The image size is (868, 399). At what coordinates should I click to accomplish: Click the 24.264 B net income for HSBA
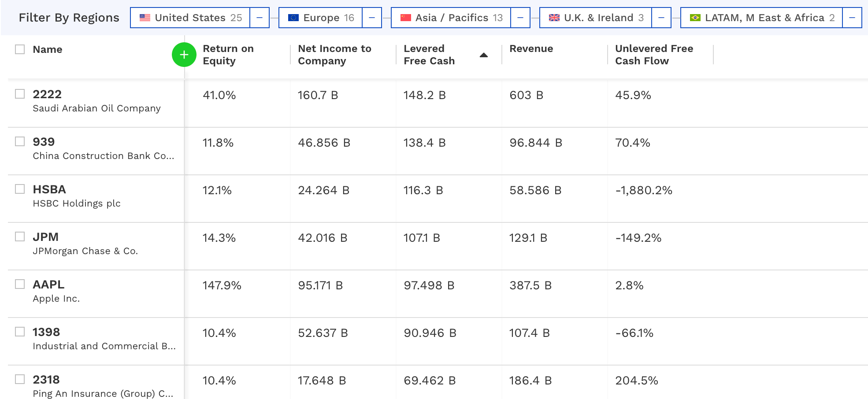(324, 190)
